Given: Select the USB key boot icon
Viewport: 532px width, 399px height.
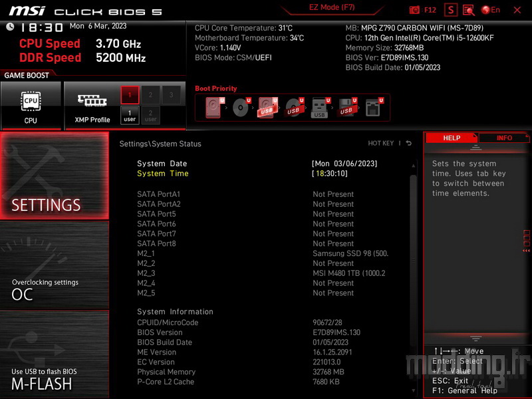Looking at the screenshot, I should (320, 107).
